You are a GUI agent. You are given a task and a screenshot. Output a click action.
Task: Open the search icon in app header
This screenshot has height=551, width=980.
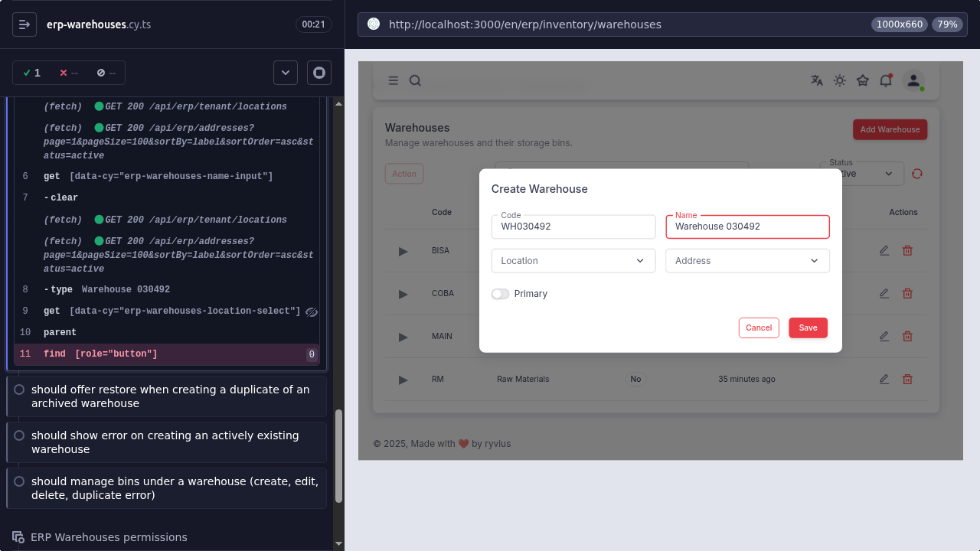[415, 80]
